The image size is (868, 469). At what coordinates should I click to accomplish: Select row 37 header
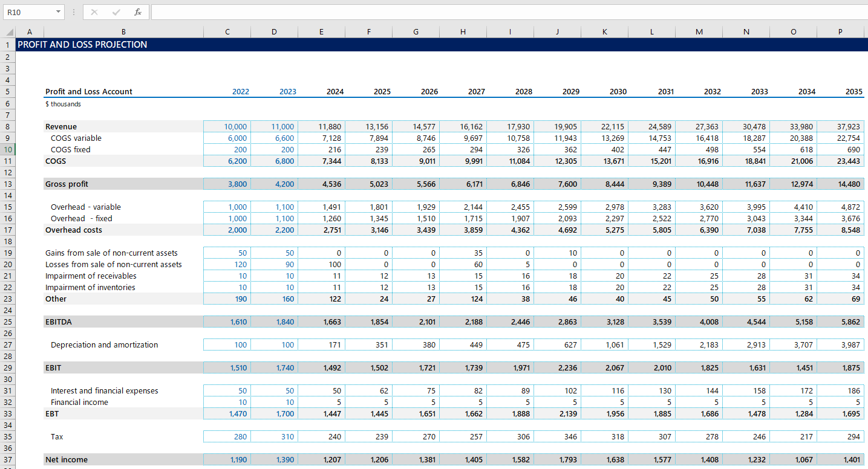(x=8, y=459)
